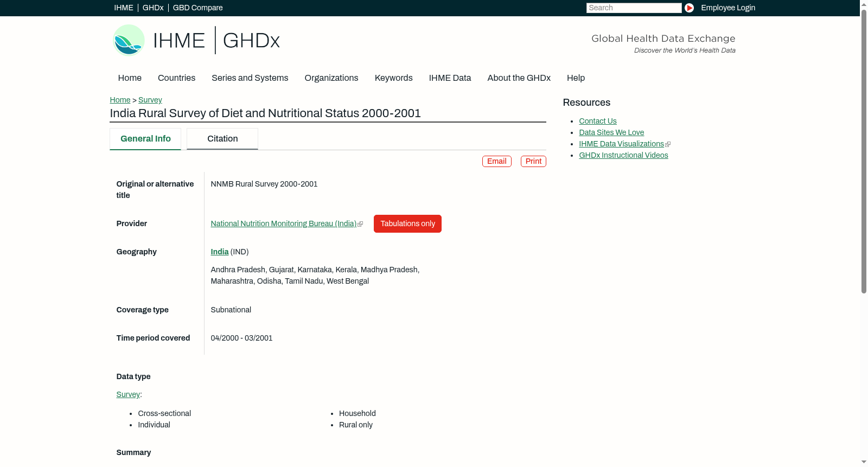
Task: Click the Print button
Action: pyautogui.click(x=533, y=161)
